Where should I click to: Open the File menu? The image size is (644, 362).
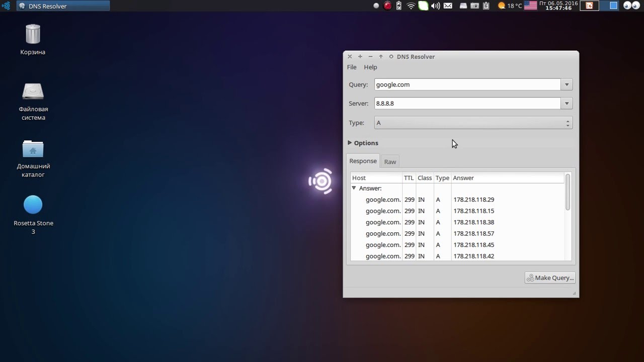point(352,67)
